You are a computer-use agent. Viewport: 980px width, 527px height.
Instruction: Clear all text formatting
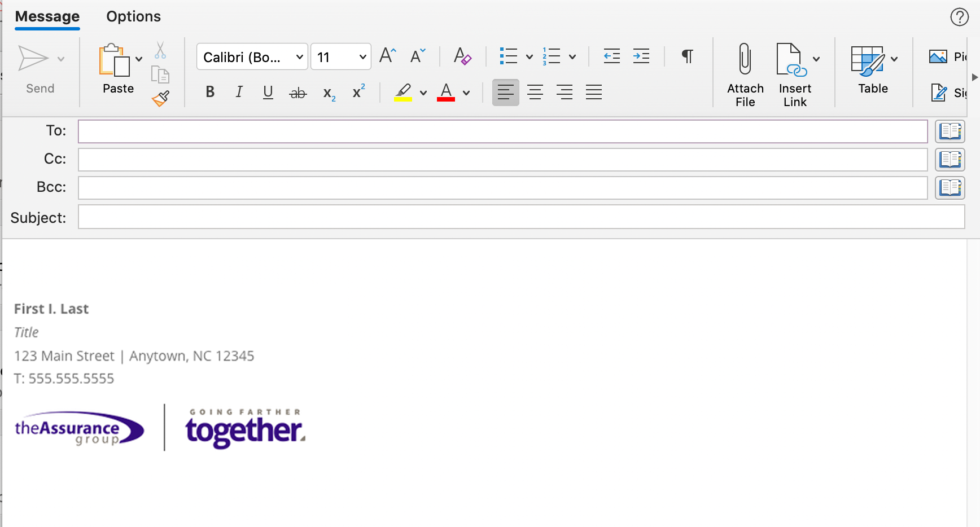(462, 56)
